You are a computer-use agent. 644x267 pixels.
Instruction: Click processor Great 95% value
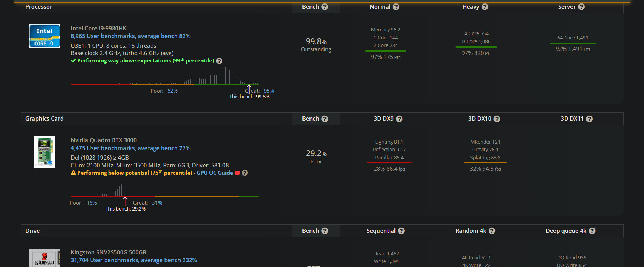[x=269, y=91]
